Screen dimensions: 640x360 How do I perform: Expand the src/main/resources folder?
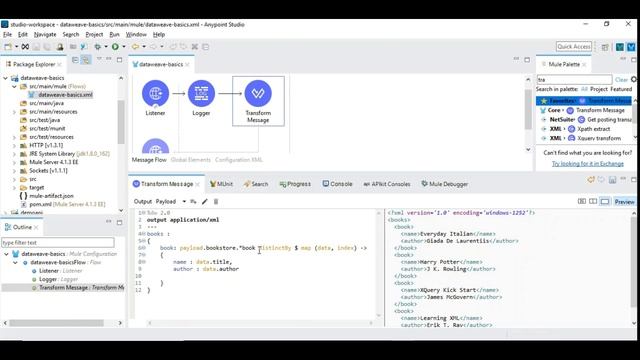point(14,111)
